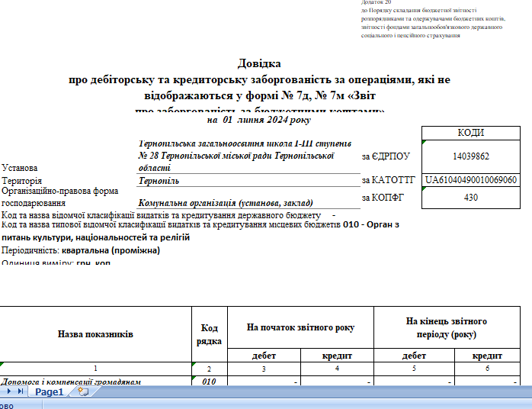Select the column number cell '5'
The image size is (532, 409).
click(x=415, y=369)
